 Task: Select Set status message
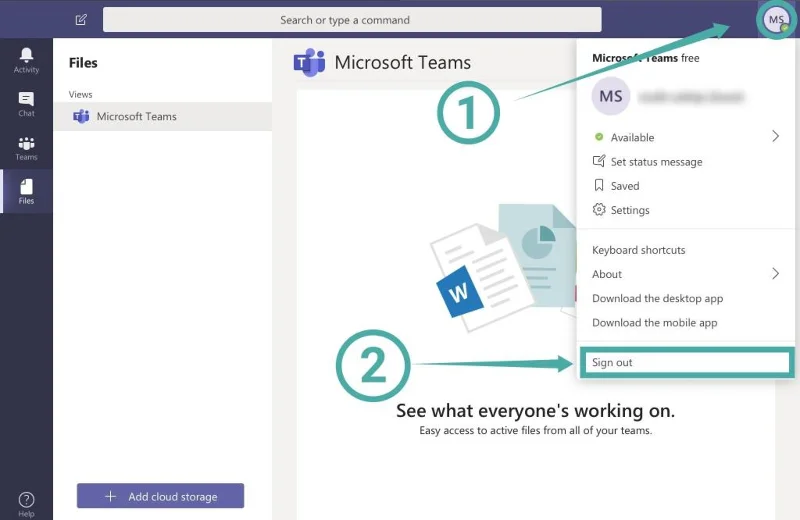point(686,162)
